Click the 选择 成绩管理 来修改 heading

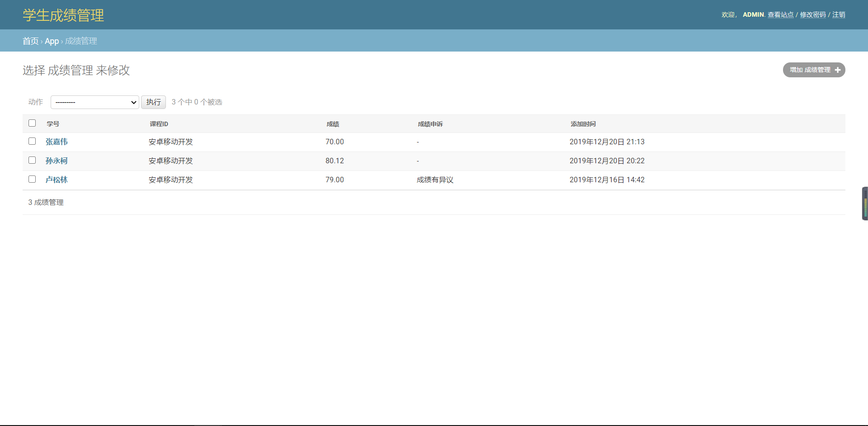(x=76, y=70)
